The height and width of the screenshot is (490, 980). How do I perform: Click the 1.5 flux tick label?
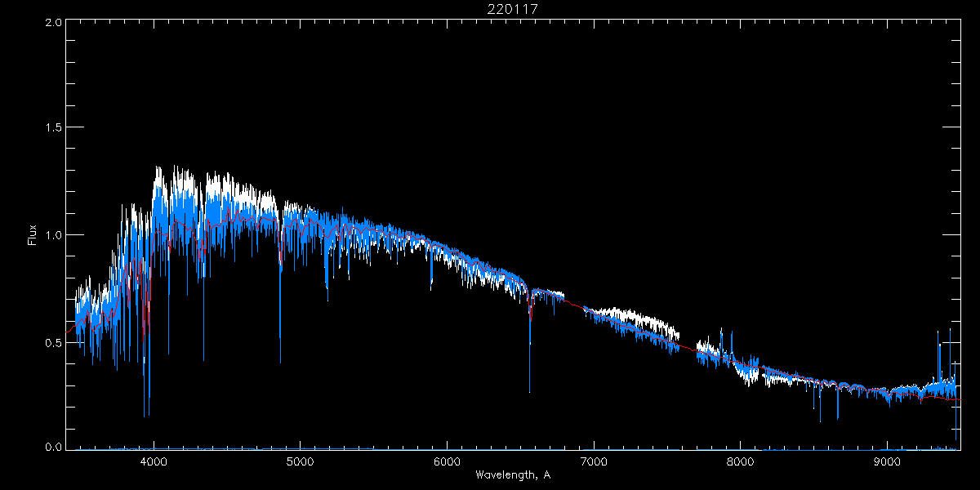click(x=54, y=128)
